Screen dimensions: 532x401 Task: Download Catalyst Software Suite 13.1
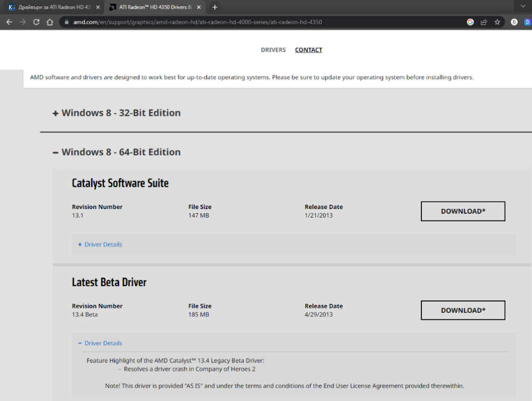tap(463, 211)
